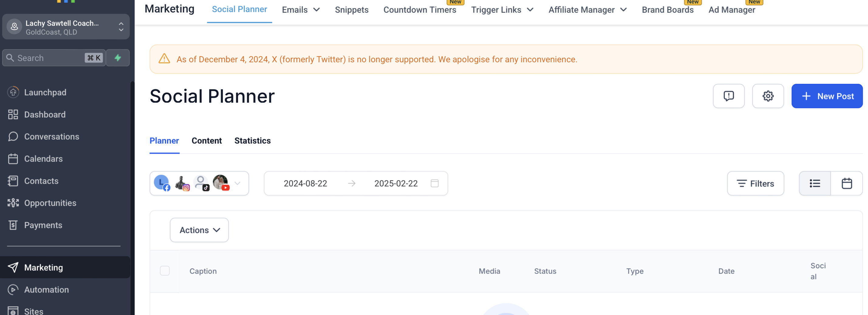Open the Social Planner settings gear

pos(768,96)
